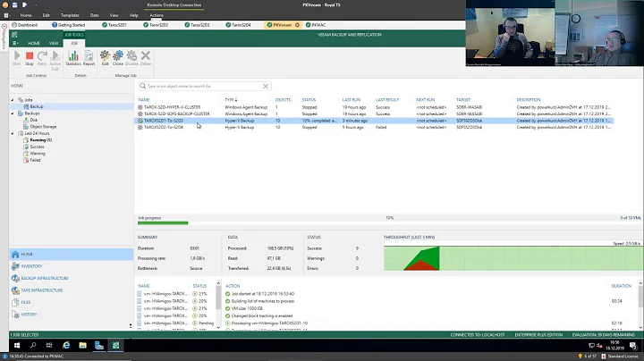Open Royal TS Actions menu

[157, 15]
